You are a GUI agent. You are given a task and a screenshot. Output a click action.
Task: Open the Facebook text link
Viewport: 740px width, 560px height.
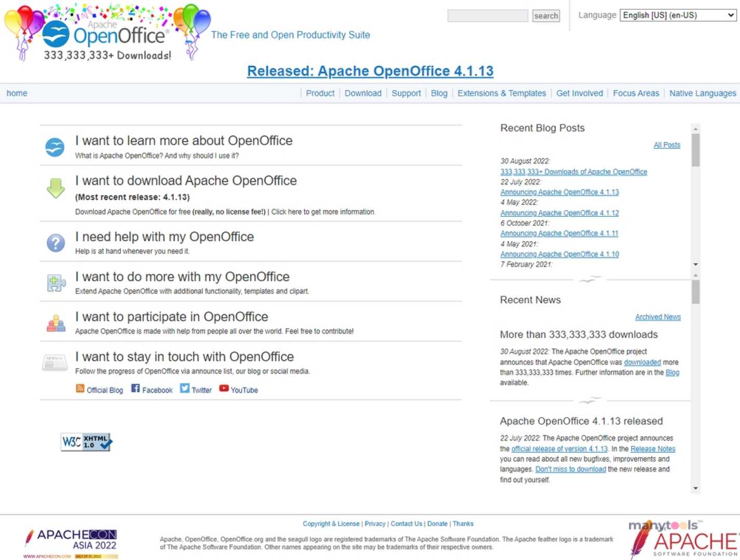pos(157,390)
